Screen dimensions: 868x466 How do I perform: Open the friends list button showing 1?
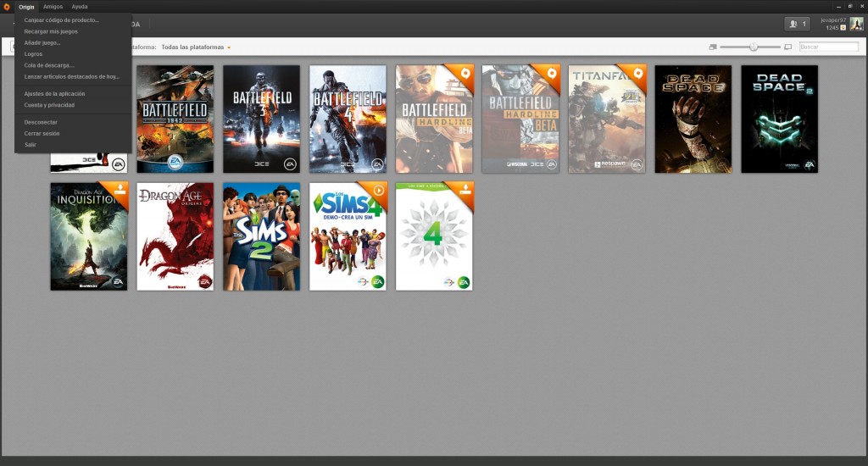(x=797, y=24)
